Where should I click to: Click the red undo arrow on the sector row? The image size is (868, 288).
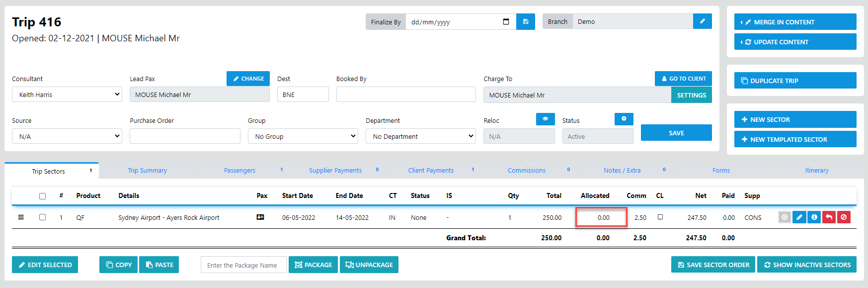pyautogui.click(x=829, y=217)
